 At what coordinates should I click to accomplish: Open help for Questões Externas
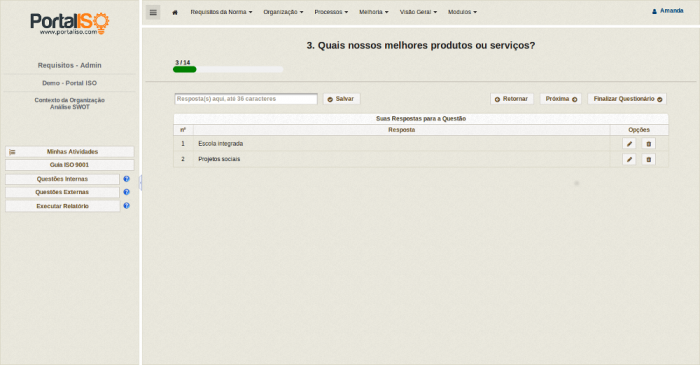click(126, 192)
